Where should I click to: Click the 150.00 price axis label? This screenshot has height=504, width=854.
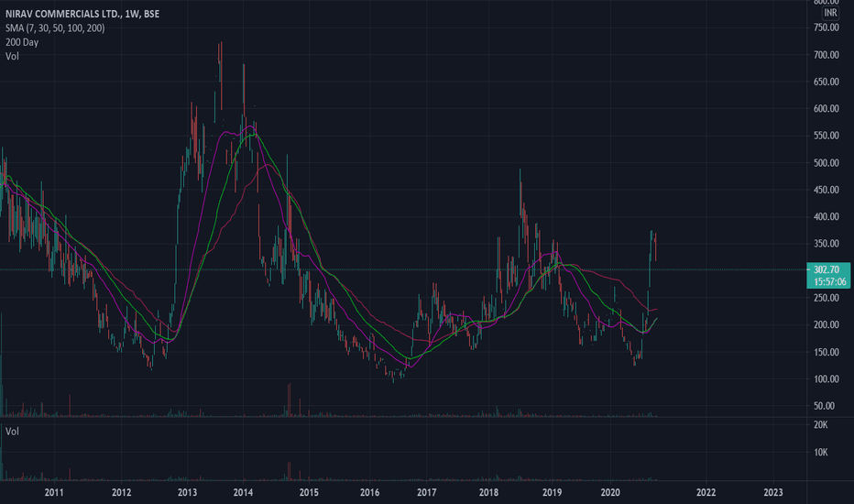(827, 352)
